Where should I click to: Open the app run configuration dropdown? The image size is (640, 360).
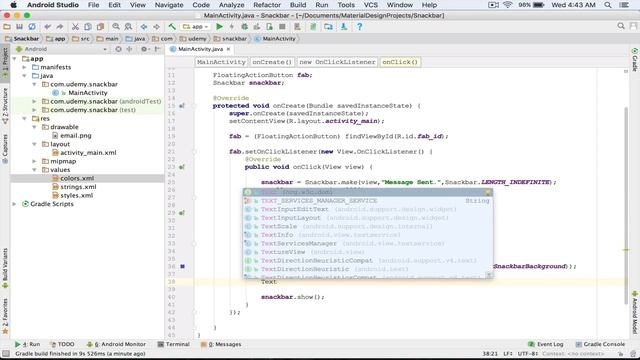click(x=196, y=27)
